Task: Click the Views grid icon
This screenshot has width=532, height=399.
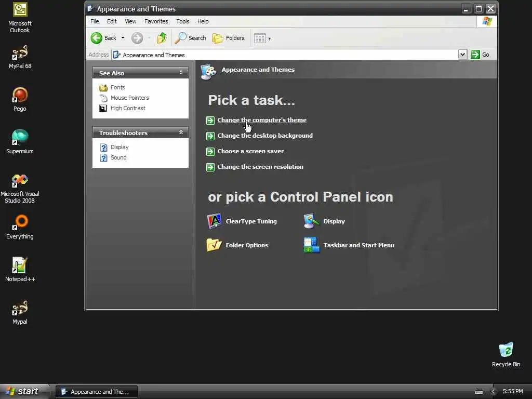Action: click(x=260, y=38)
